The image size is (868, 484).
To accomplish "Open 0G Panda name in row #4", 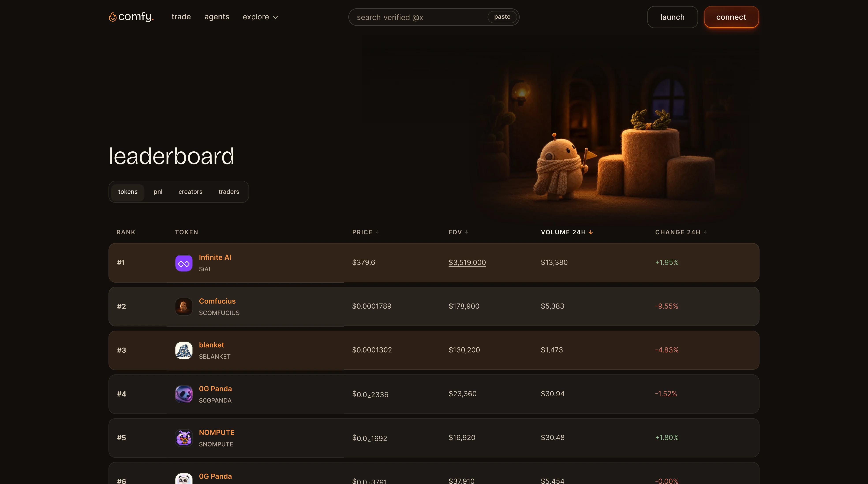I will point(215,389).
